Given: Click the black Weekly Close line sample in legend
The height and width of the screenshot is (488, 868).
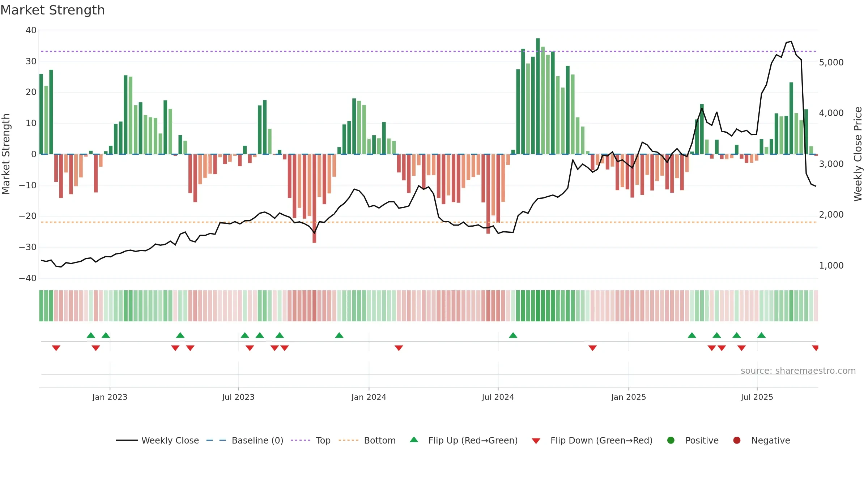Looking at the screenshot, I should point(127,440).
